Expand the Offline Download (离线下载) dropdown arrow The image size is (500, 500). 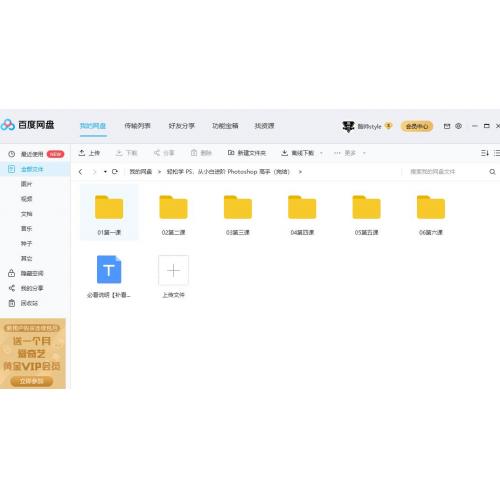click(321, 153)
